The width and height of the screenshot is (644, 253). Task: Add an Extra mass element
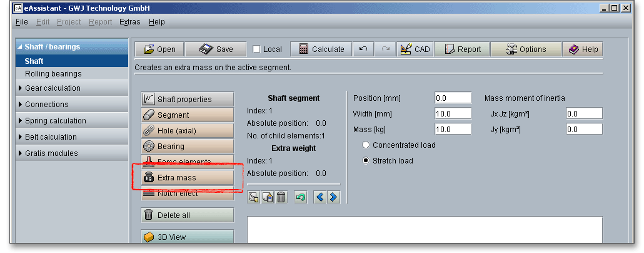pos(187,178)
